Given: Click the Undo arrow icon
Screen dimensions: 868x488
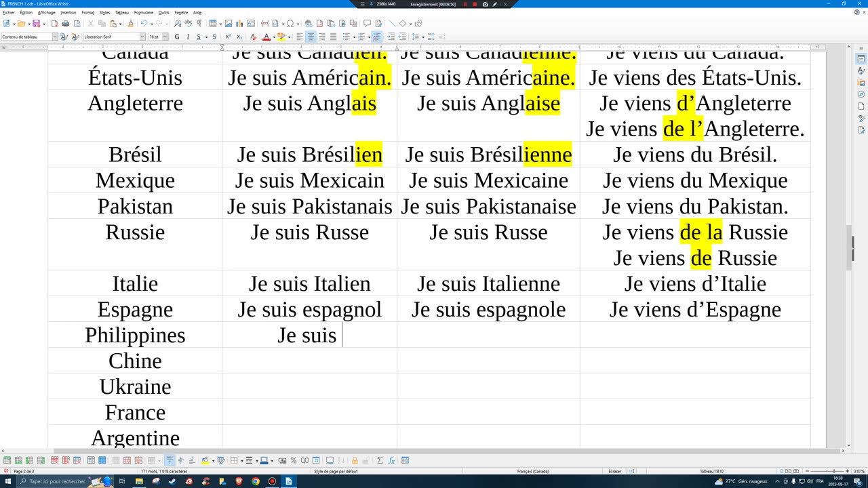Looking at the screenshot, I should (143, 24).
